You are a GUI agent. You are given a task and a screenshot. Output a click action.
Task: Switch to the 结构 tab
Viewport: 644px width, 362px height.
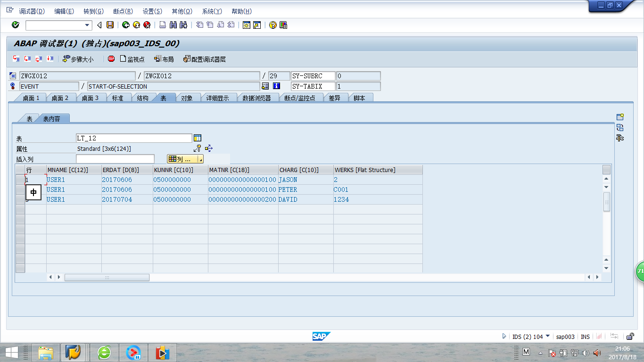click(x=143, y=98)
